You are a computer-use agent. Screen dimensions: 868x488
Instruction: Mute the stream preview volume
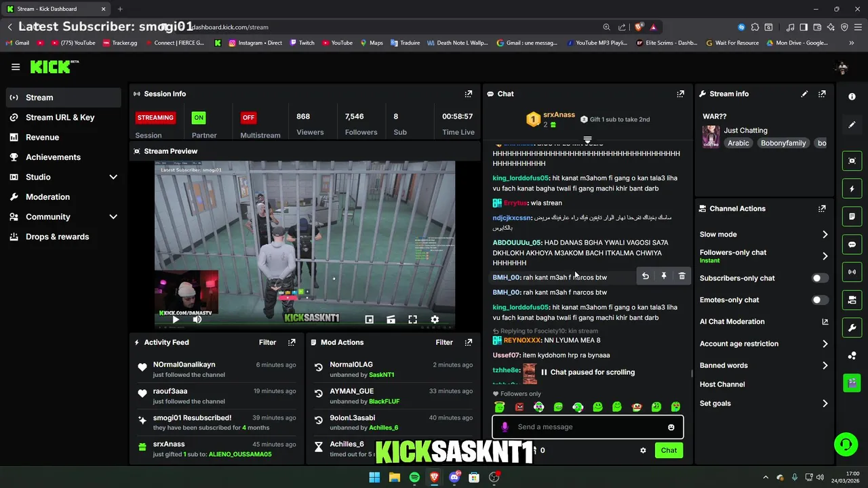pyautogui.click(x=197, y=319)
